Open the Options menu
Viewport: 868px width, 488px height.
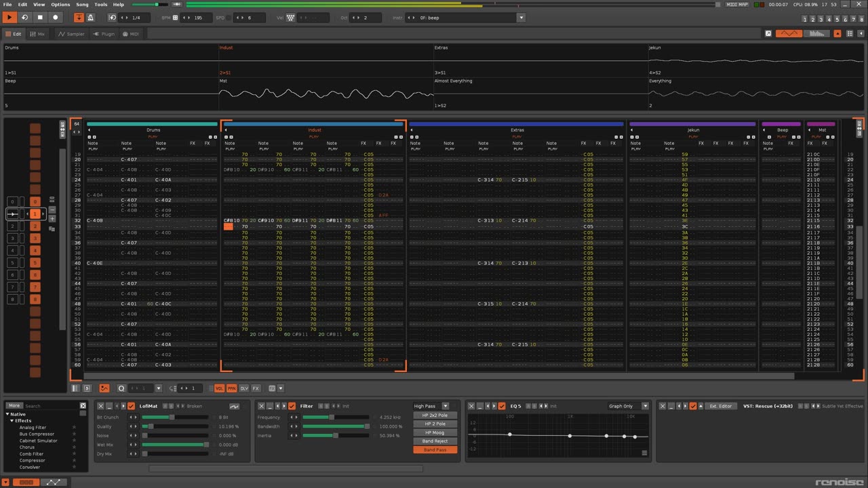pyautogui.click(x=60, y=4)
